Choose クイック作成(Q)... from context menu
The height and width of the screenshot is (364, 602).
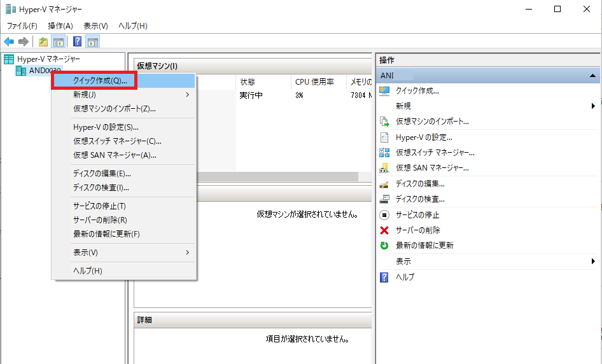(x=124, y=81)
